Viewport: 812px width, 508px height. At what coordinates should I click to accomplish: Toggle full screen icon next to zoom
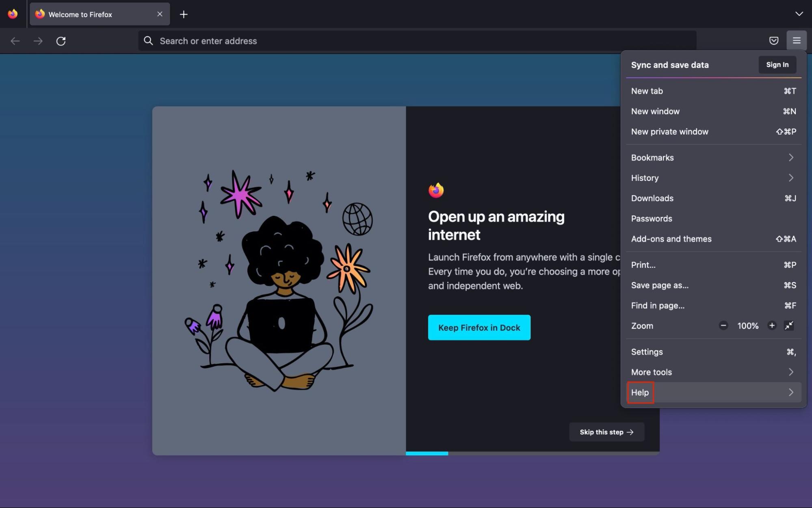789,326
